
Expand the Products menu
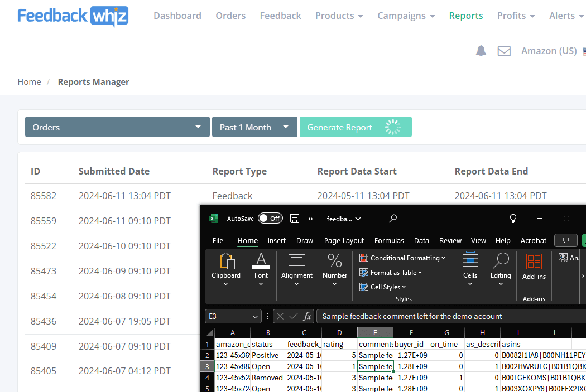point(339,16)
